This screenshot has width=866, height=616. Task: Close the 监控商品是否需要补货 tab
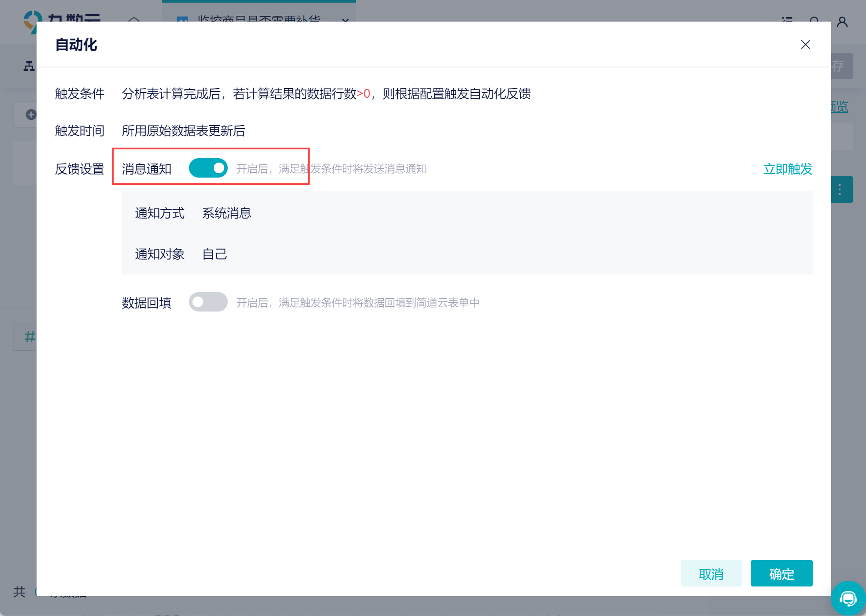345,19
